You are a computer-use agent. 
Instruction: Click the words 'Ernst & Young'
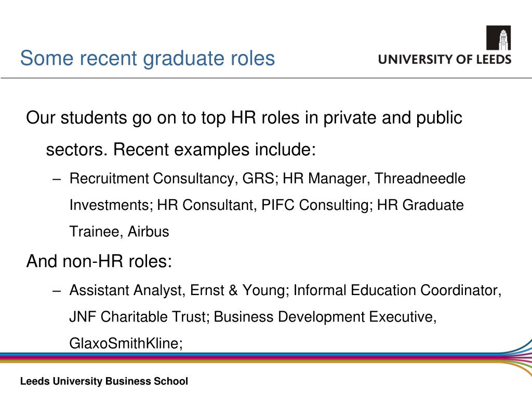coord(239,290)
